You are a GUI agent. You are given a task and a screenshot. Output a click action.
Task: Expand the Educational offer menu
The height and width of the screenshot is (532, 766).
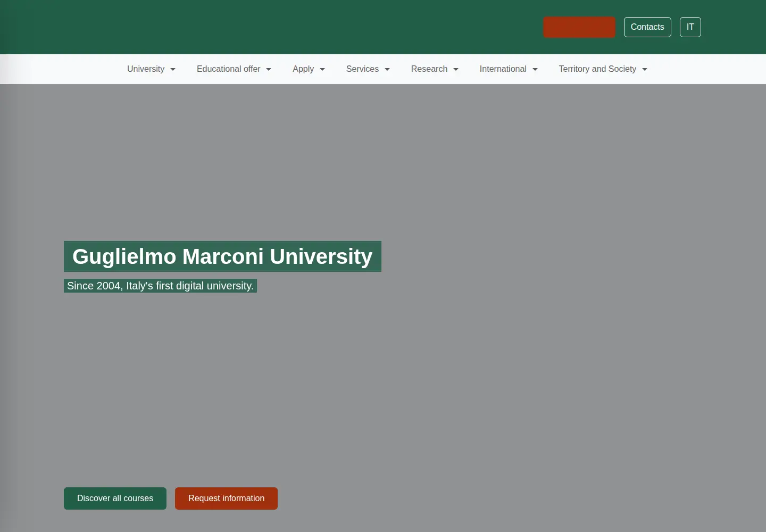coord(234,69)
